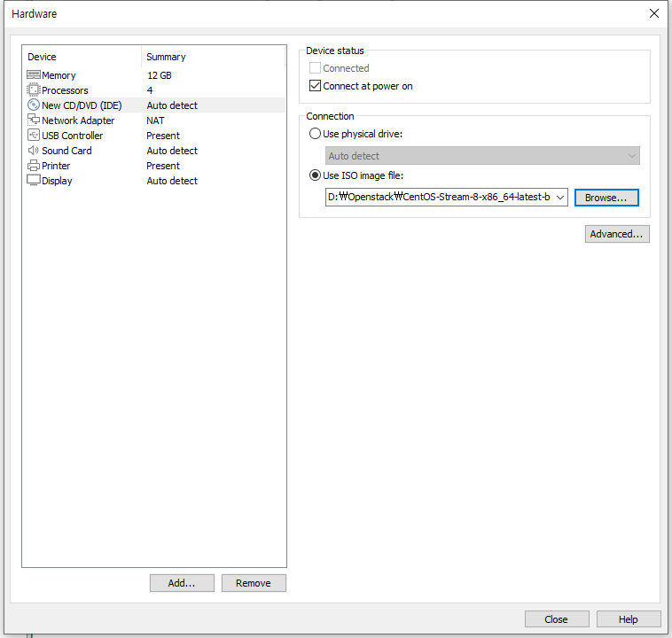Select the Printer row label

coord(56,166)
